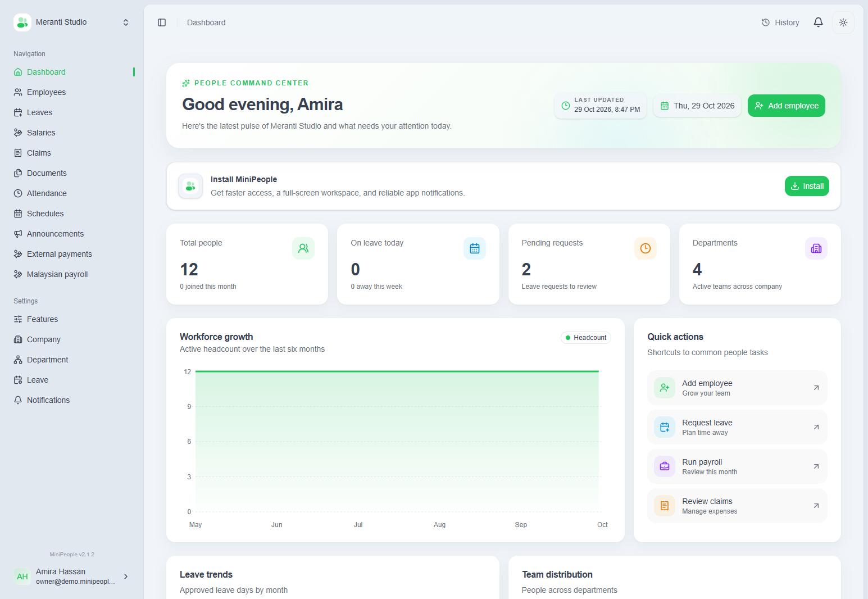Open Schedules in the sidebar
This screenshot has height=599, width=868.
tap(72, 214)
